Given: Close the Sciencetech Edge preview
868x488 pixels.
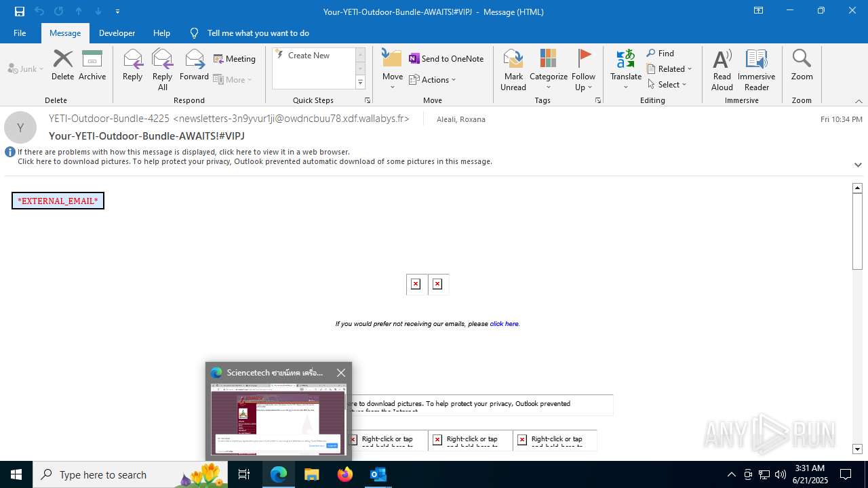Looking at the screenshot, I should coord(341,373).
